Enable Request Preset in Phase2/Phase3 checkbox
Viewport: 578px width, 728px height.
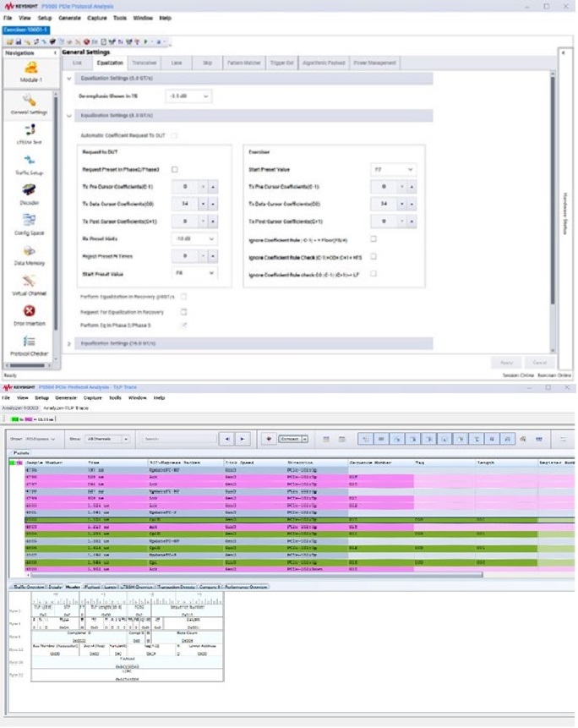(x=175, y=169)
